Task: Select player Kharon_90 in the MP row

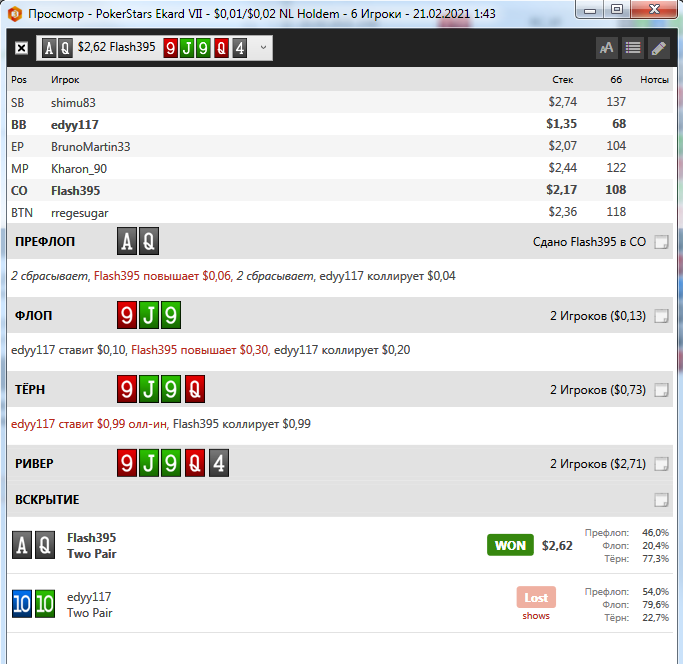Action: (340, 169)
